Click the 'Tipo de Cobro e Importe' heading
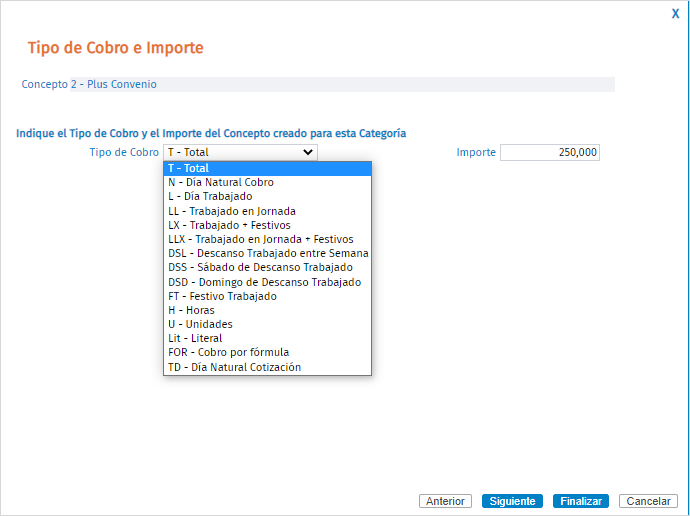Image resolution: width=690 pixels, height=516 pixels. coord(116,48)
